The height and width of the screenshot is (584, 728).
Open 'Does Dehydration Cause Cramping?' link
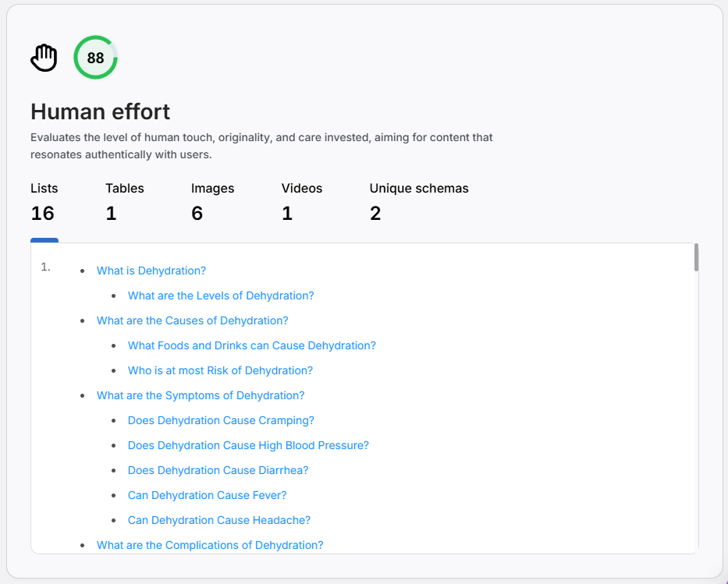pyautogui.click(x=221, y=420)
